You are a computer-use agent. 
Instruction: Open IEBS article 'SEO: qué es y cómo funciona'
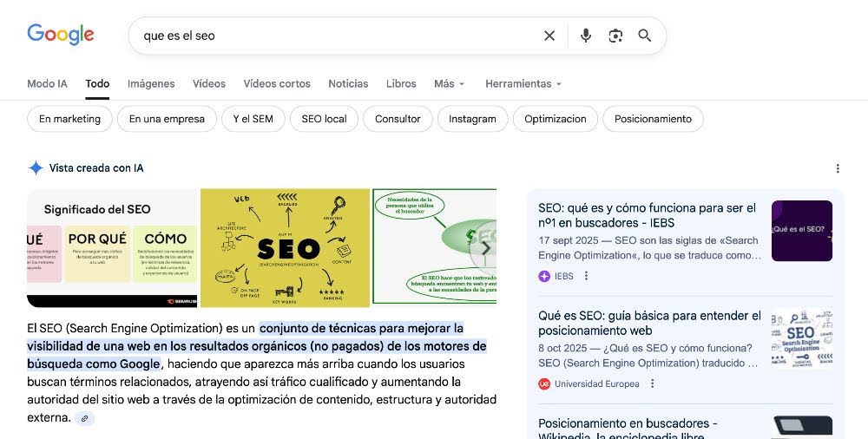(x=647, y=215)
